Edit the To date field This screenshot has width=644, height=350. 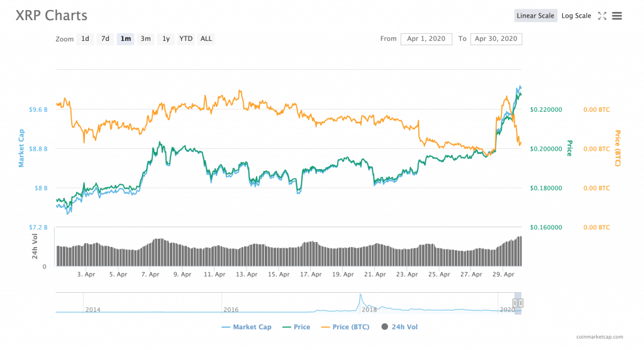[x=496, y=39]
